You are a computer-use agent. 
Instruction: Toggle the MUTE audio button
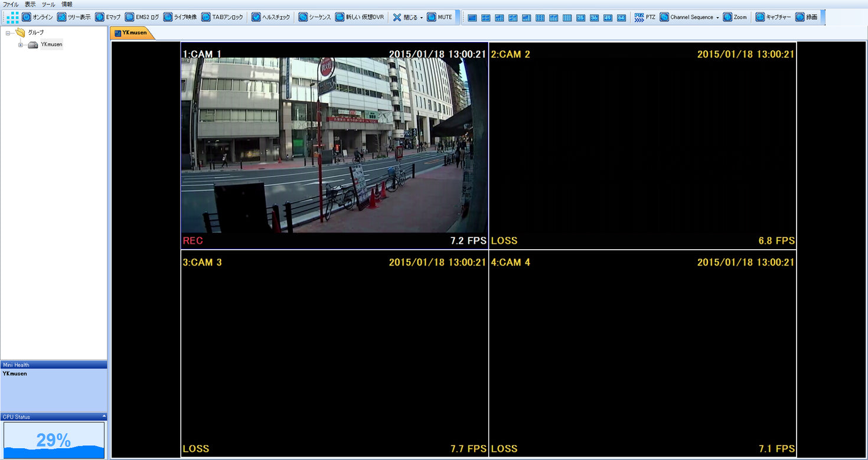coord(440,17)
